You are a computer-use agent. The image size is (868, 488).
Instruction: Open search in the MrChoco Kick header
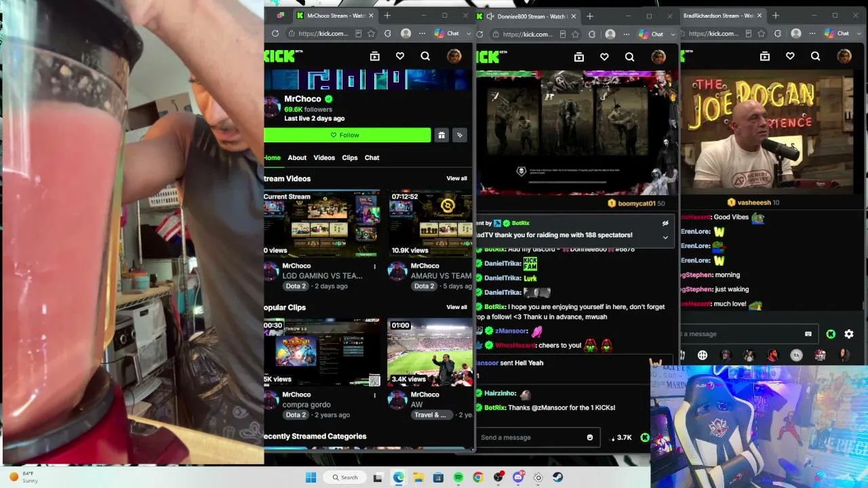[x=425, y=56]
